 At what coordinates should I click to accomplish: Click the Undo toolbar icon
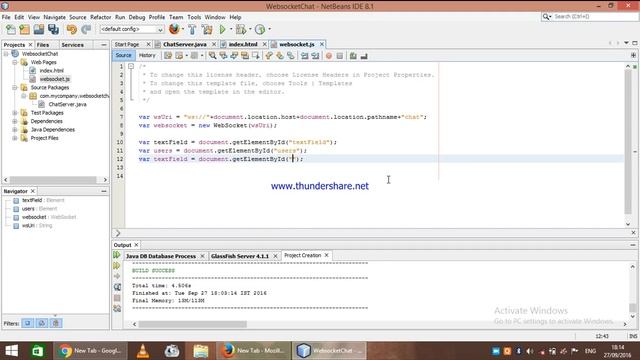pos(72,29)
